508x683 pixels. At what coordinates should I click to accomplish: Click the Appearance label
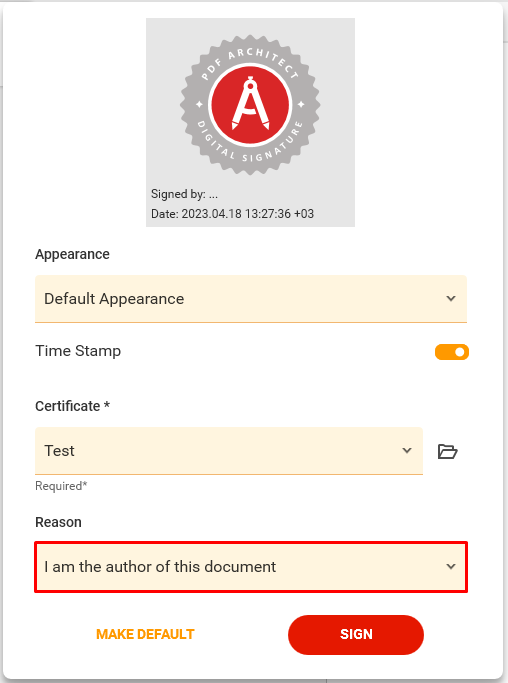click(72, 254)
